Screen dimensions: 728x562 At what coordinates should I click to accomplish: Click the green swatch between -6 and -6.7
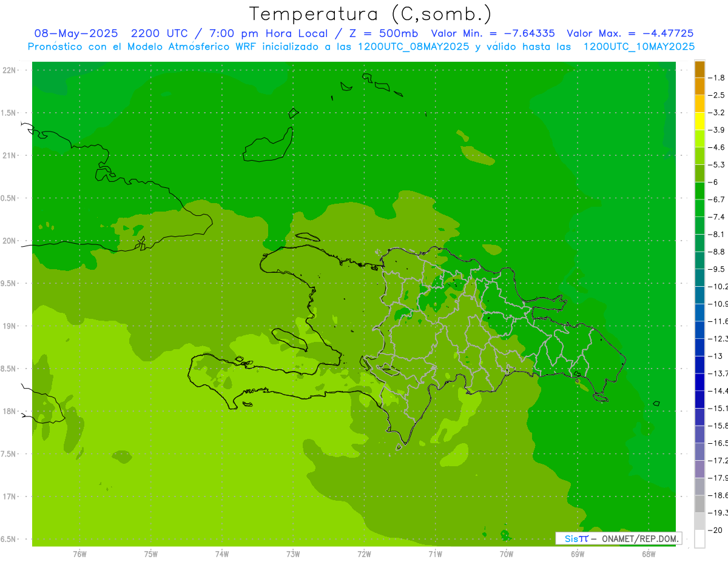699,191
